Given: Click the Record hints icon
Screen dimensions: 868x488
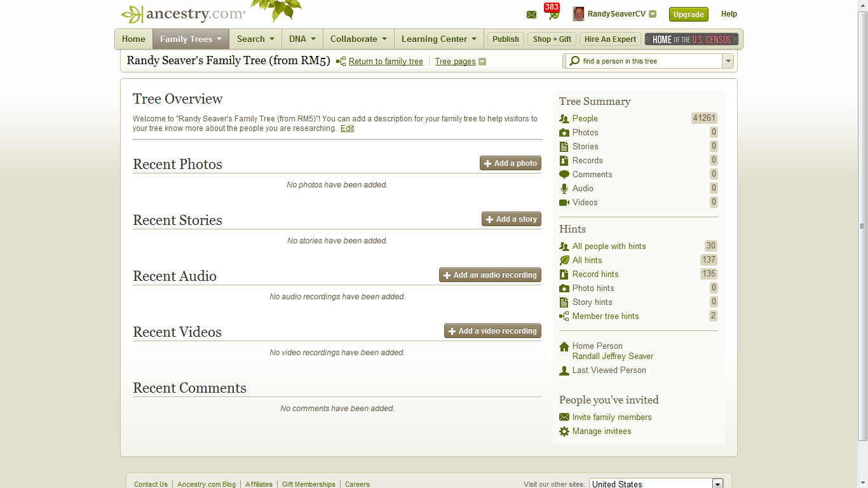Looking at the screenshot, I should [x=564, y=274].
